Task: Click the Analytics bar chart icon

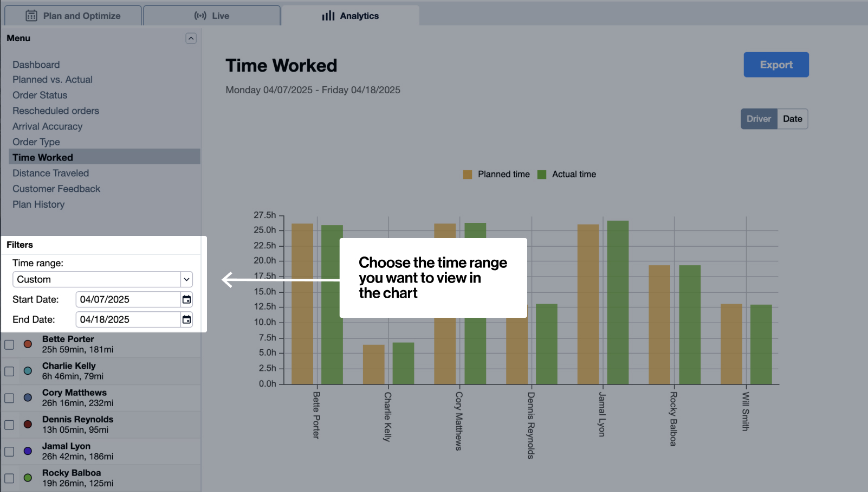Action: tap(328, 16)
